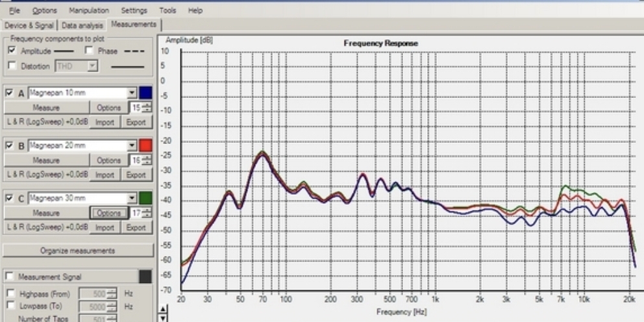This screenshot has width=644, height=322.
Task: Uncheck measurement B checkbox
Action: 9,145
